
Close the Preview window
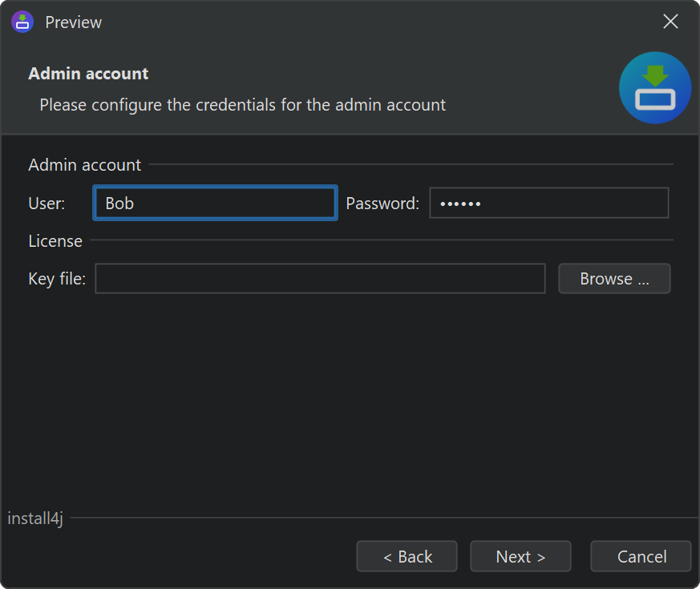670,22
